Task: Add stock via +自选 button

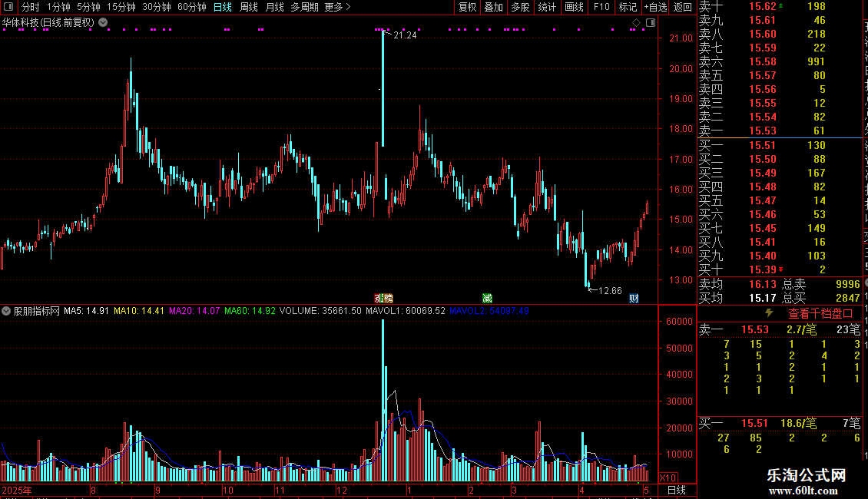Action: 655,7
